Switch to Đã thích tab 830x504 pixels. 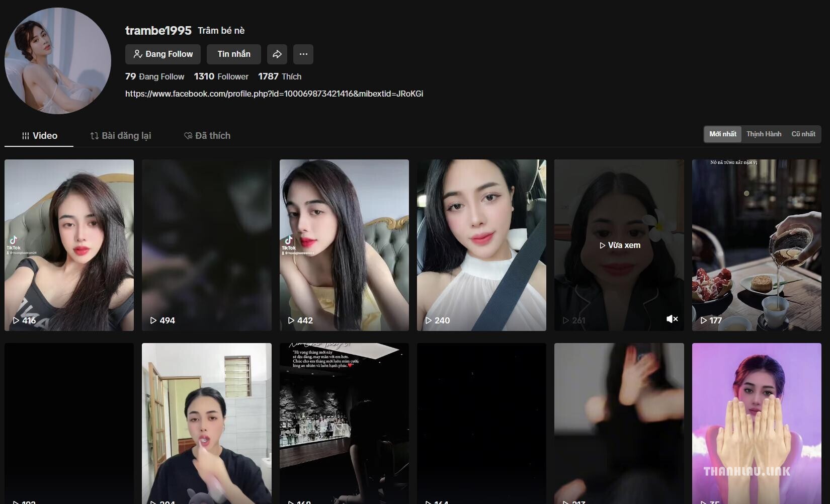pyautogui.click(x=207, y=136)
